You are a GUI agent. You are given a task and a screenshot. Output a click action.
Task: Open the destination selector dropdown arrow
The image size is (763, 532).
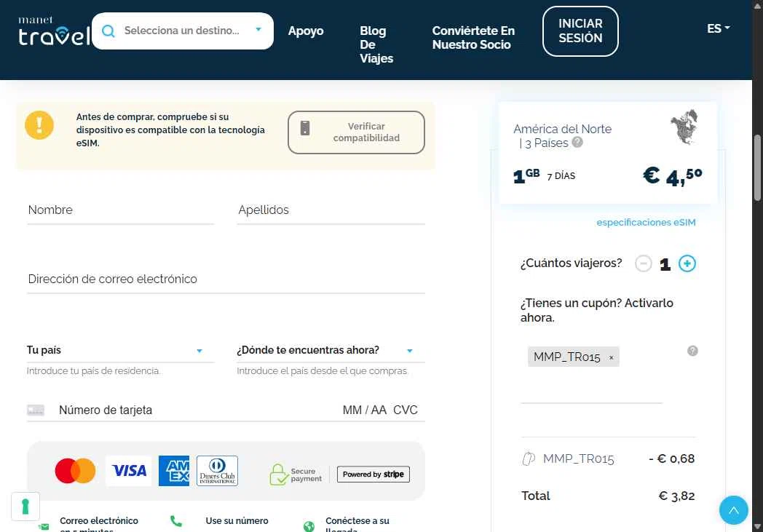(258, 30)
